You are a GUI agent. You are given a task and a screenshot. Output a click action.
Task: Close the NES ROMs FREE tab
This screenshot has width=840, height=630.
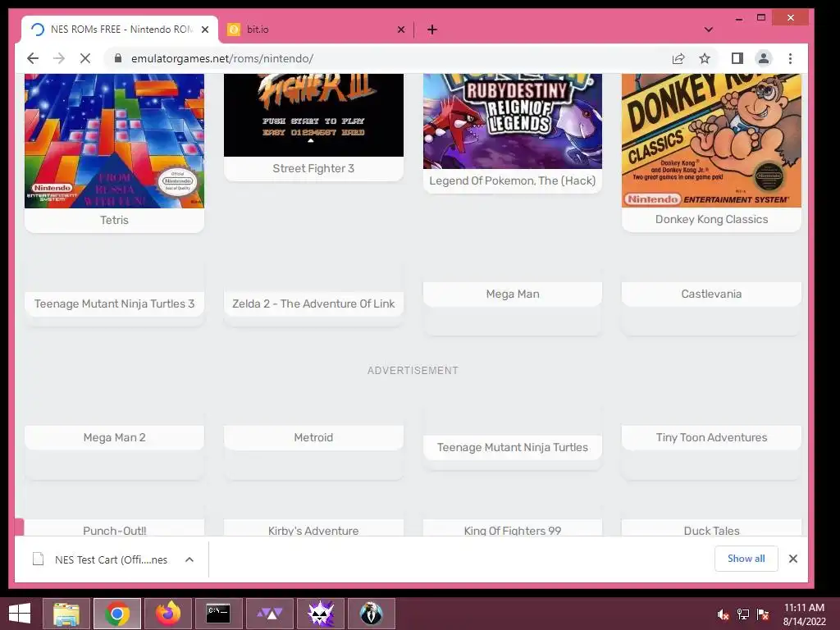[x=204, y=30]
